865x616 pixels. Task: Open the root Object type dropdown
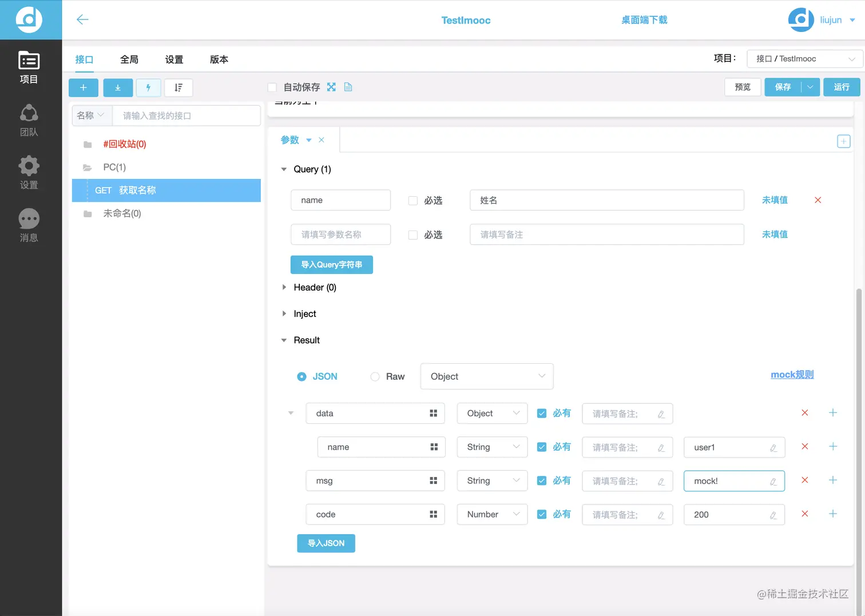(x=487, y=376)
